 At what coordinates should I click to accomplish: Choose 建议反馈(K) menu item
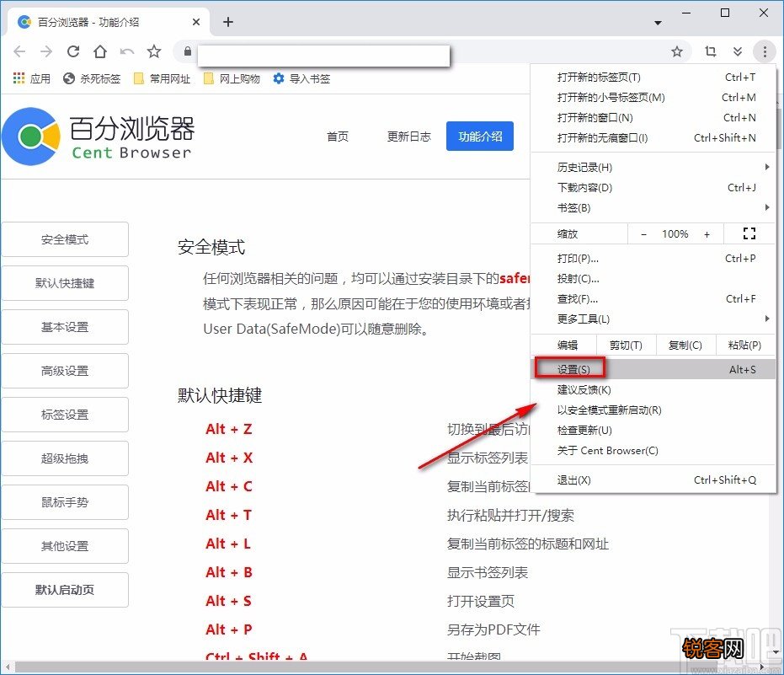653,390
